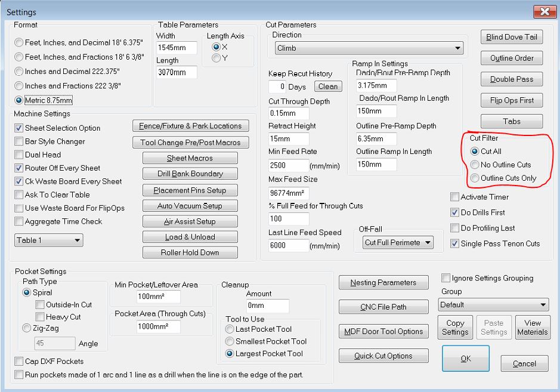Choose Zig-Zag path type

27,328
